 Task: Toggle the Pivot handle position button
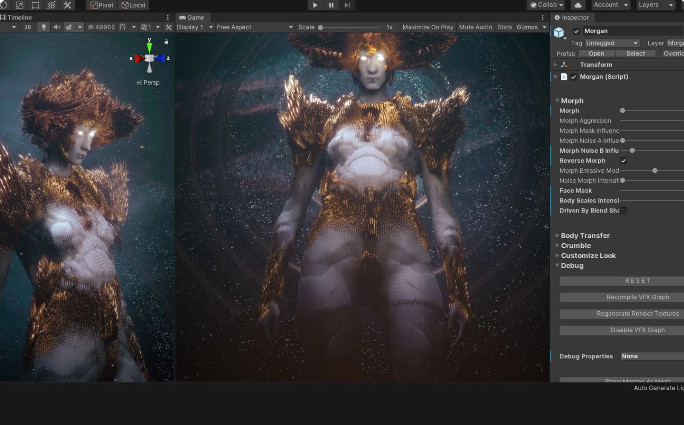tap(103, 5)
